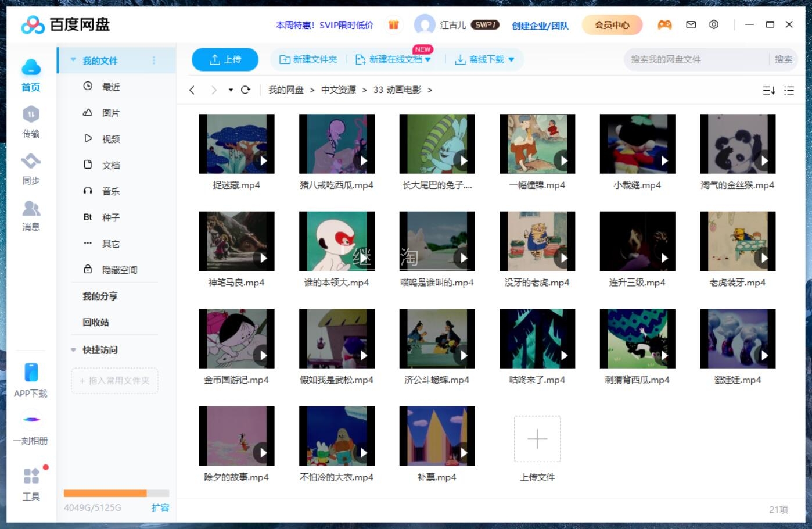Open the mail envelope icon
Screen dimensions: 812x529
point(691,24)
